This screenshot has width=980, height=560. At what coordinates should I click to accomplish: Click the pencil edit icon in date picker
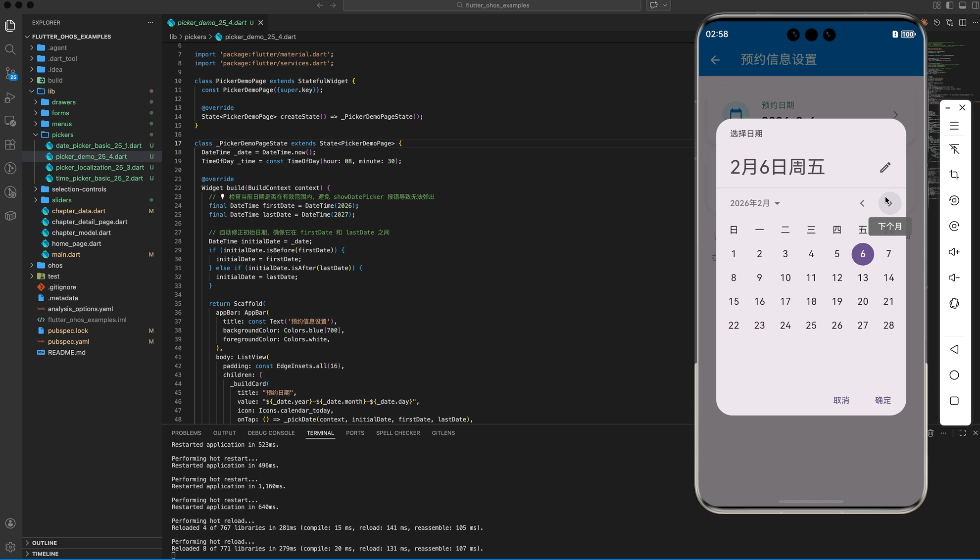point(885,167)
